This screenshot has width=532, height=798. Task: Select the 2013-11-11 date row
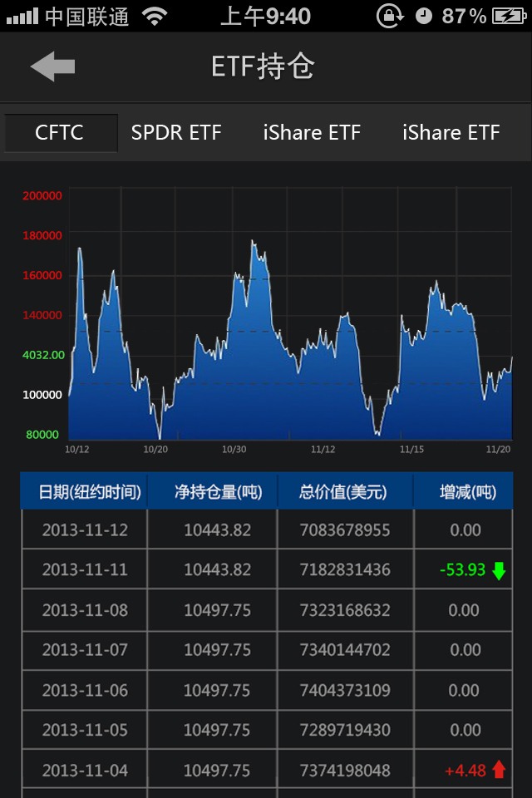(85, 570)
